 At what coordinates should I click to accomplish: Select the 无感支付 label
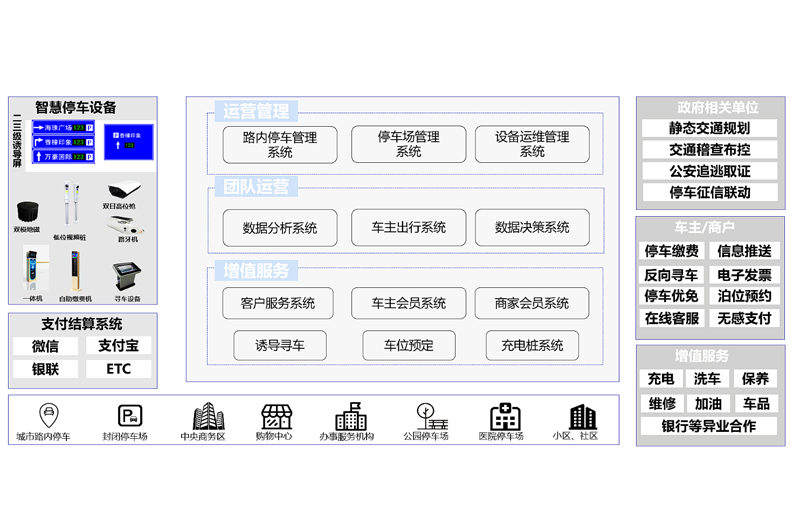[x=744, y=318]
